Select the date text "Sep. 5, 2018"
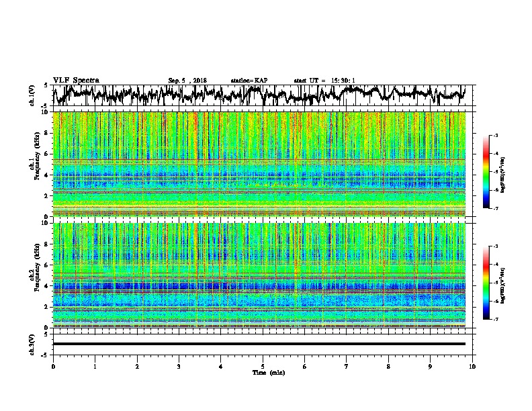The height and width of the screenshot is (411, 532). point(187,81)
